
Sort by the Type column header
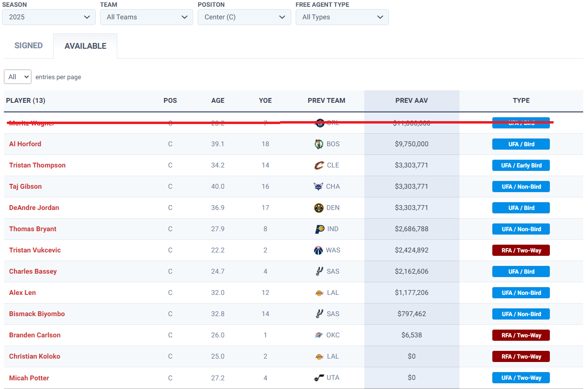(x=521, y=100)
